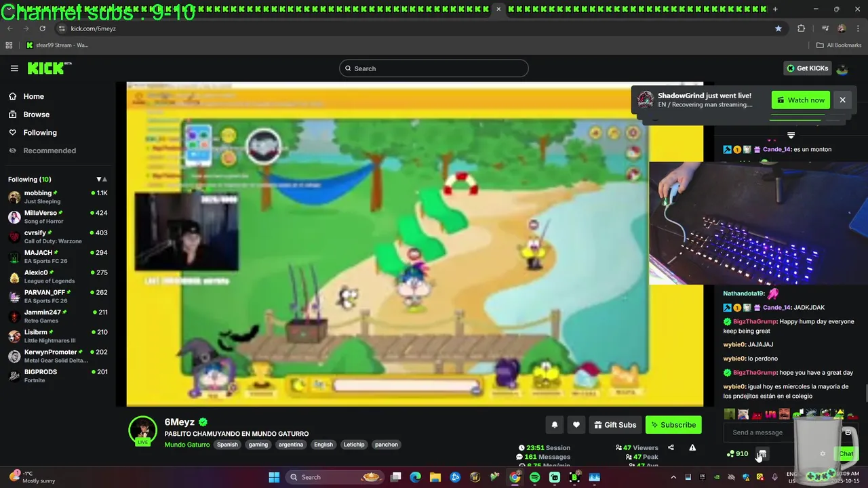The height and width of the screenshot is (488, 868).
Task: Open MillaVerso's channel
Action: [x=58, y=217]
